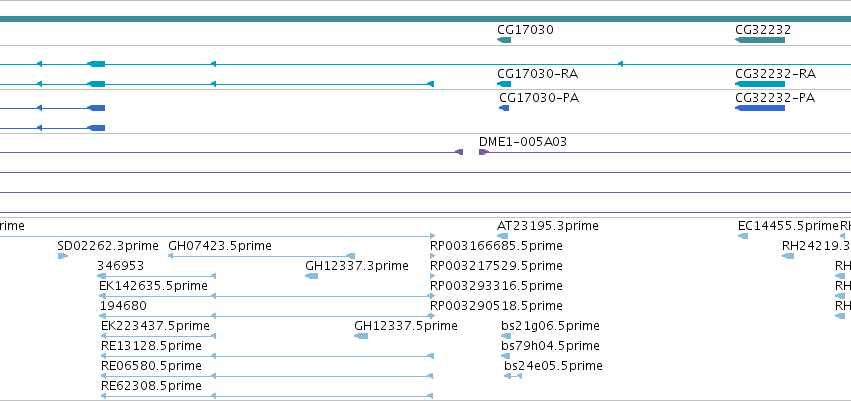Image resolution: width=851 pixels, height=401 pixels.
Task: Select the RE62308.5prime EST label
Action: coord(151,386)
